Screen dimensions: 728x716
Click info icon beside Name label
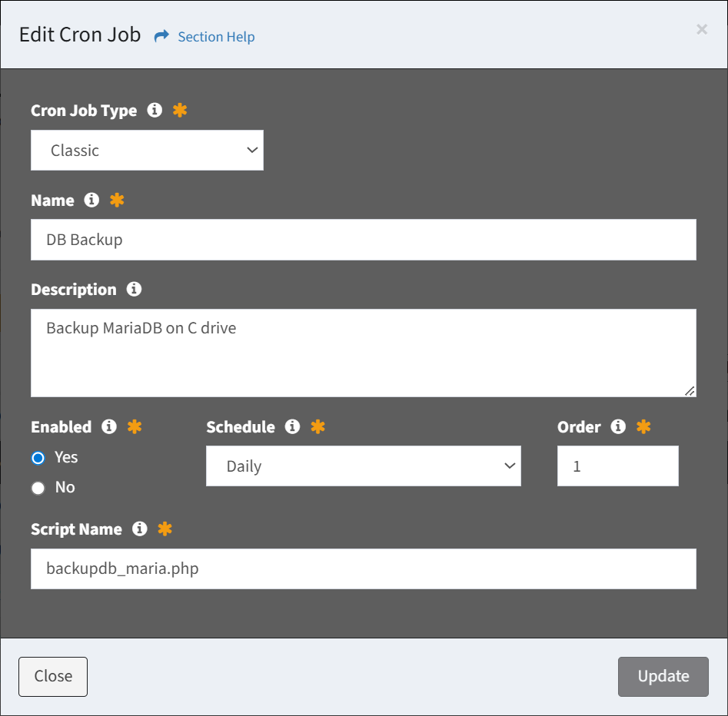(91, 200)
